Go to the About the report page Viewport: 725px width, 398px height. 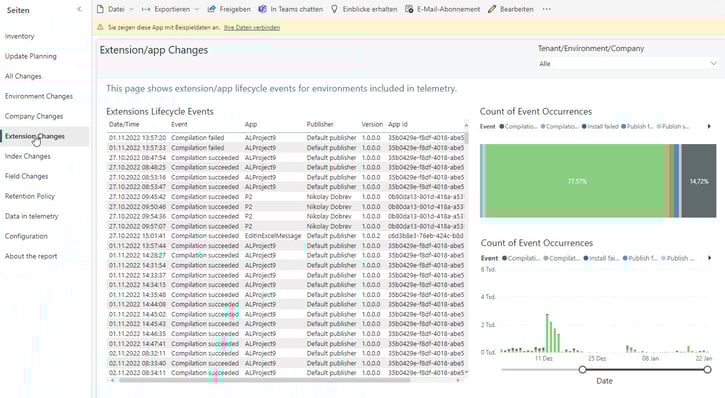[x=31, y=256]
